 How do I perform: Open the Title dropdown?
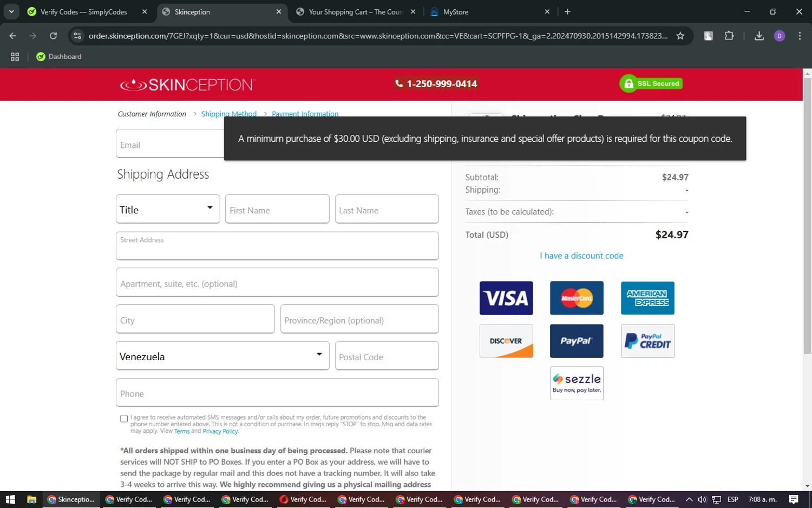(168, 209)
